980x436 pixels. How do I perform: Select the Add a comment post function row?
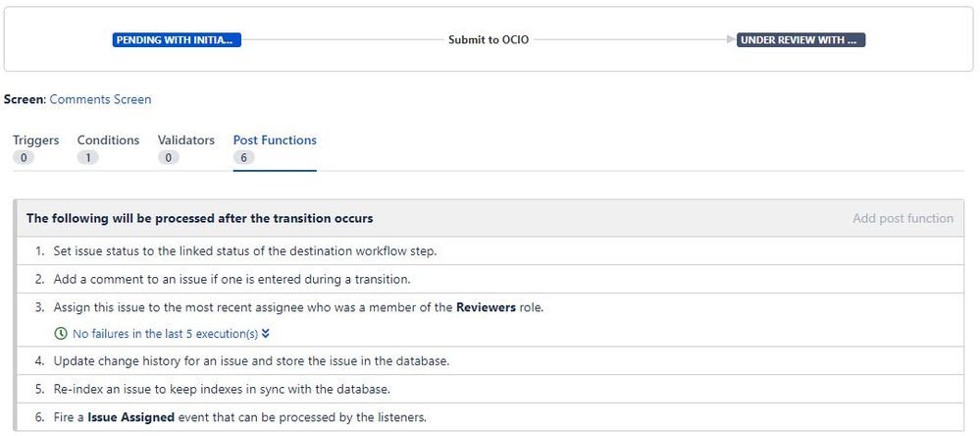click(x=490, y=279)
